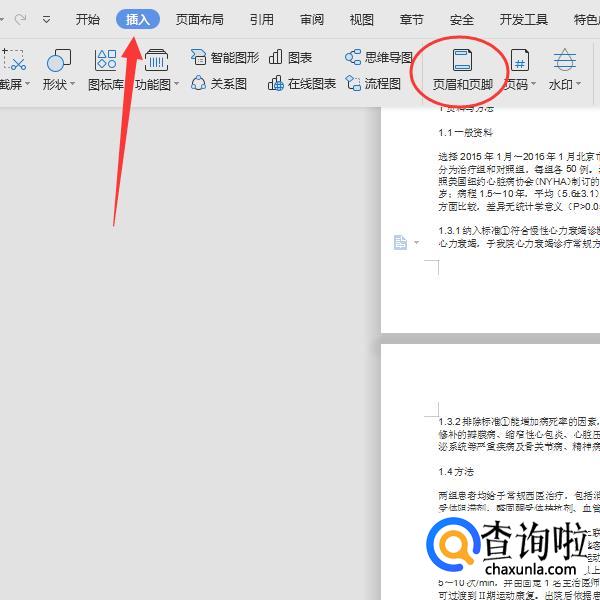Screen dimensions: 600x600
Task: Select the 审阅 (Review) tab
Action: [312, 19]
